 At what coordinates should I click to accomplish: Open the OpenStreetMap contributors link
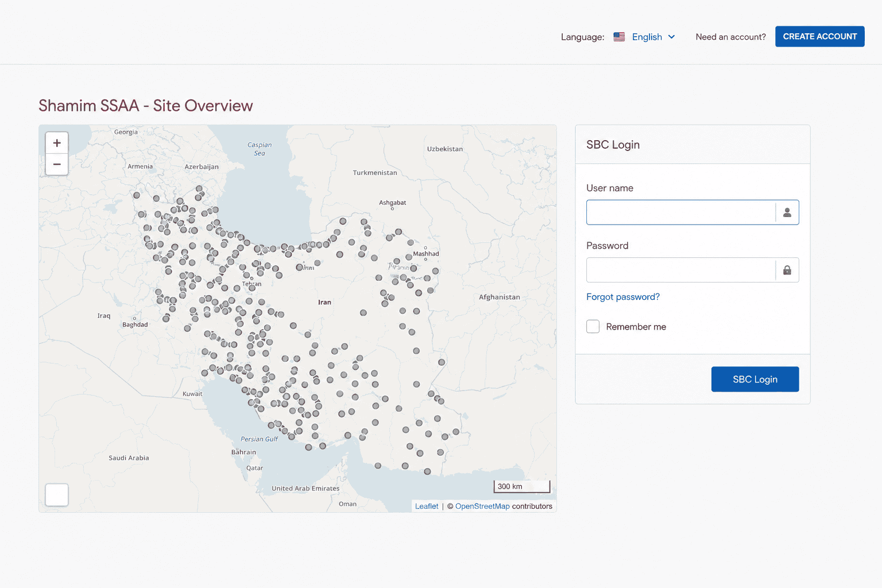pyautogui.click(x=482, y=506)
